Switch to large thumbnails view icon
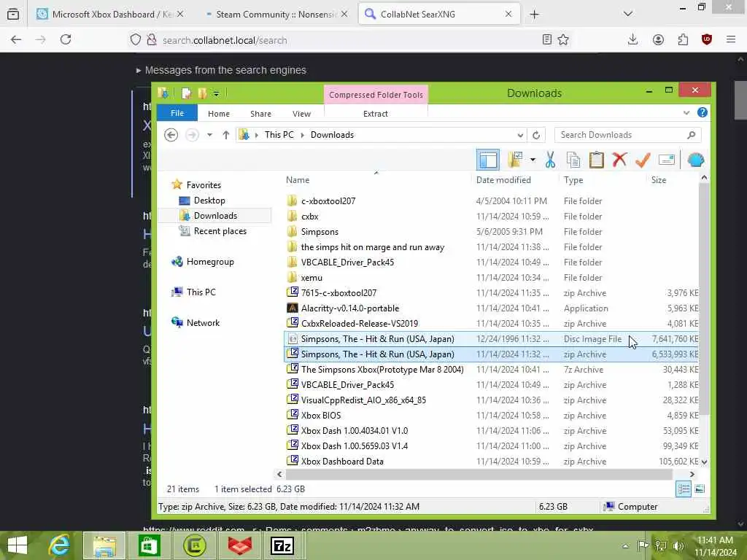The width and height of the screenshot is (747, 560). coord(700,489)
